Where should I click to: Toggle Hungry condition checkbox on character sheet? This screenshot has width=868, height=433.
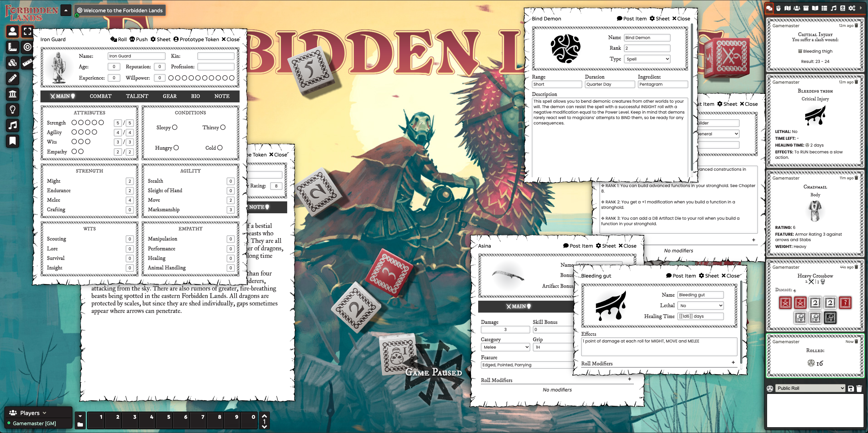tap(176, 148)
